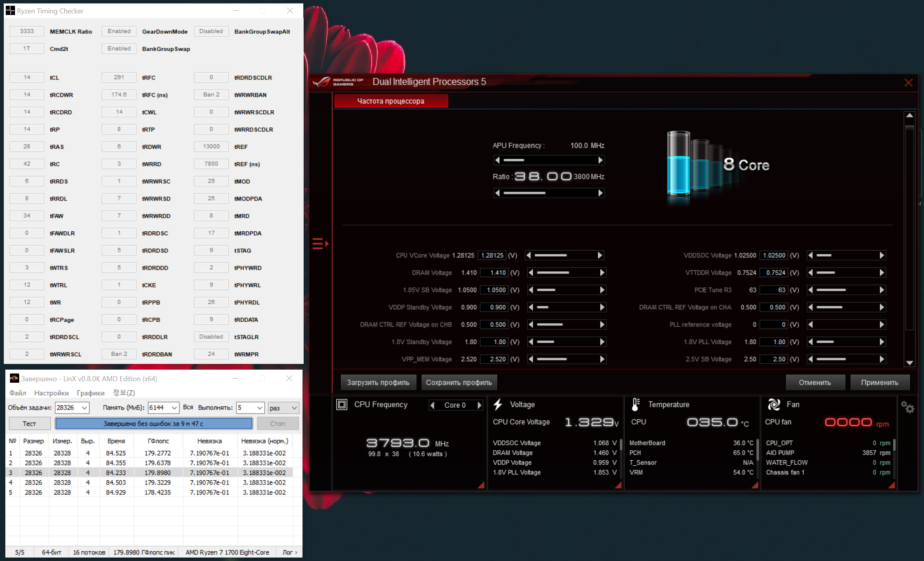Click the settings gear icon in monitor bar

[907, 407]
